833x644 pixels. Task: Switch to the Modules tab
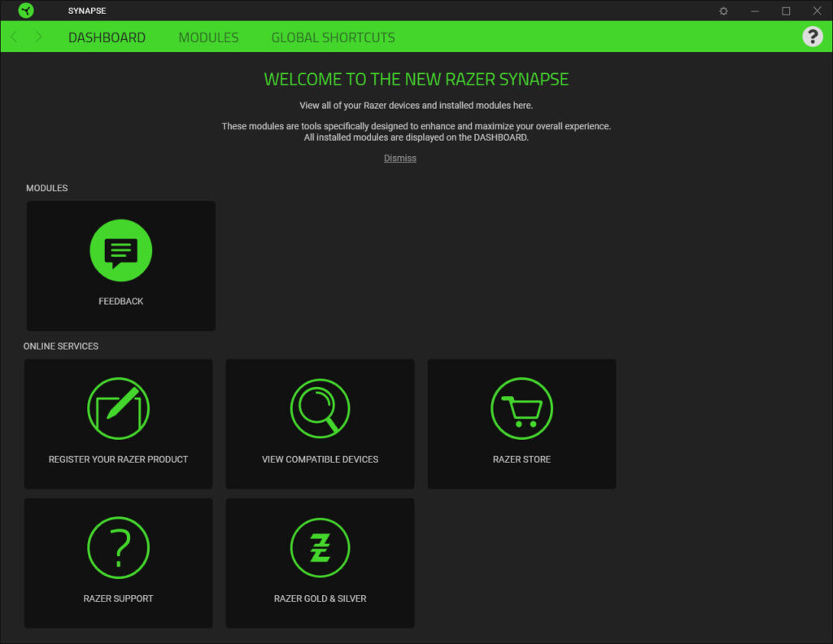(x=208, y=37)
